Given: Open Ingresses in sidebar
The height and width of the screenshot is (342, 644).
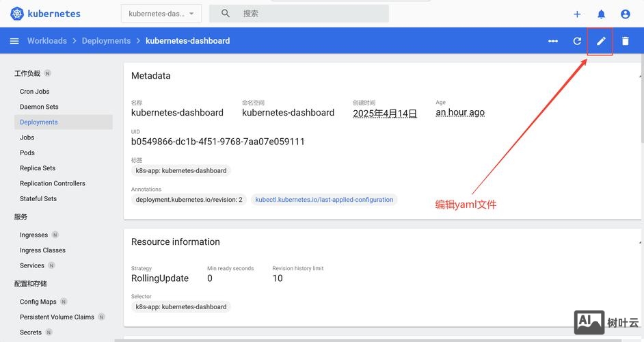Looking at the screenshot, I should [33, 235].
